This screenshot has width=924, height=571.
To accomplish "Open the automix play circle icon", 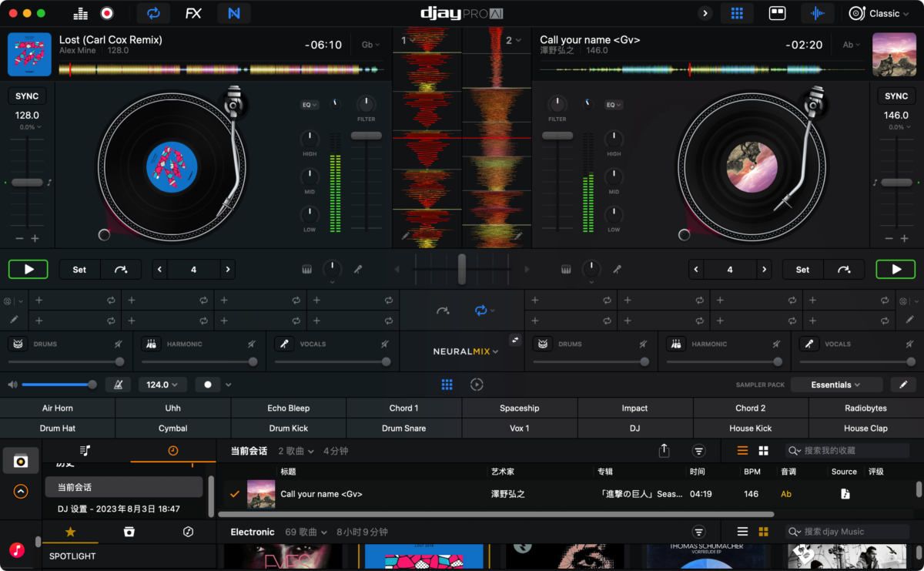I will 477,385.
